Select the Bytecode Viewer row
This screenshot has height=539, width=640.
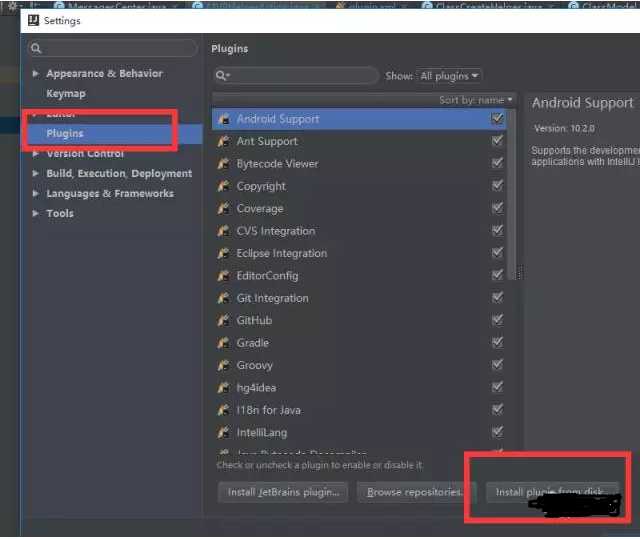(x=359, y=164)
